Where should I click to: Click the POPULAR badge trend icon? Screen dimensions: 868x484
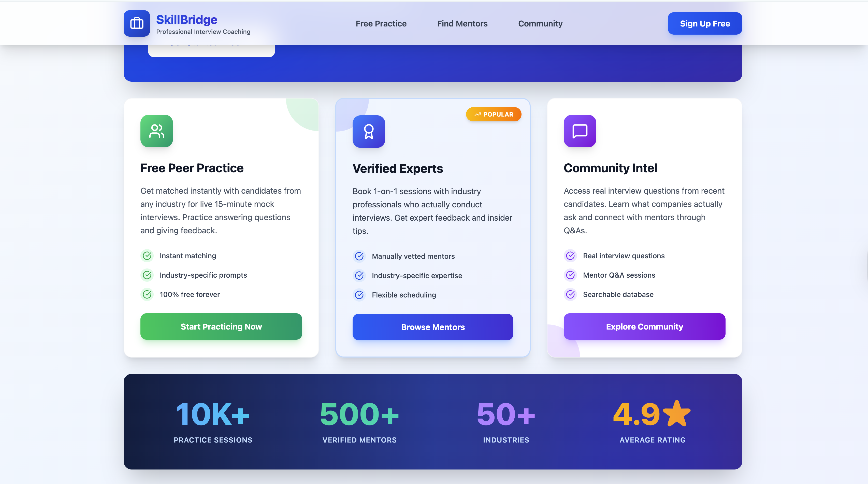(x=478, y=115)
